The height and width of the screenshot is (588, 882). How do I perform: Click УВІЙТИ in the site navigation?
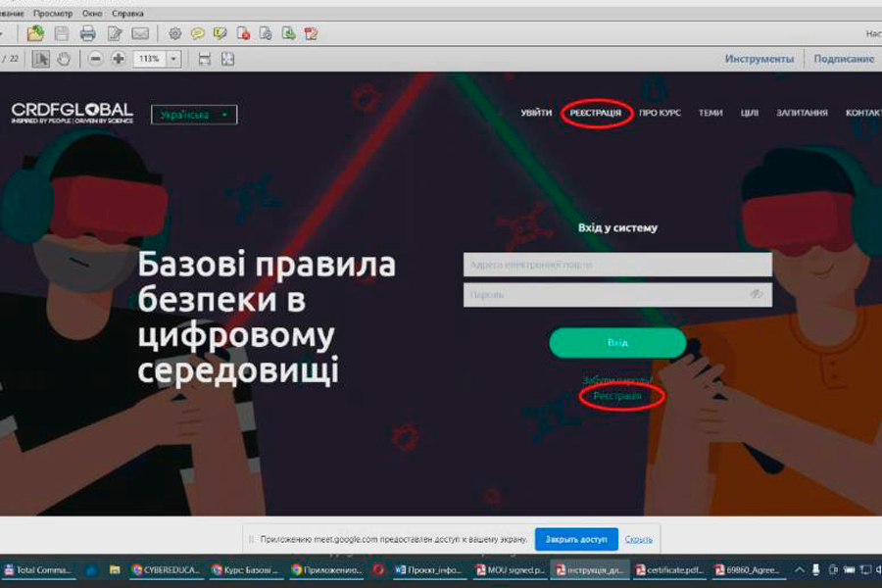click(536, 113)
